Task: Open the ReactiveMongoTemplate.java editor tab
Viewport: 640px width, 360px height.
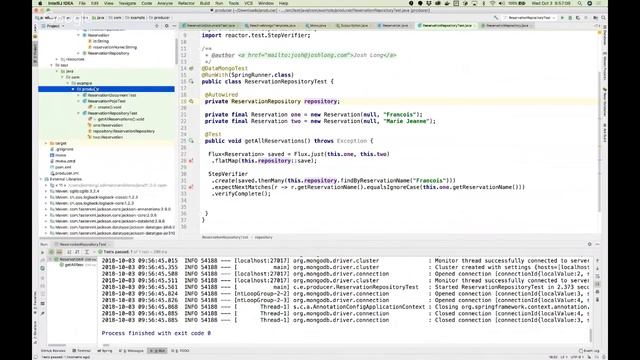Action: tap(272, 25)
